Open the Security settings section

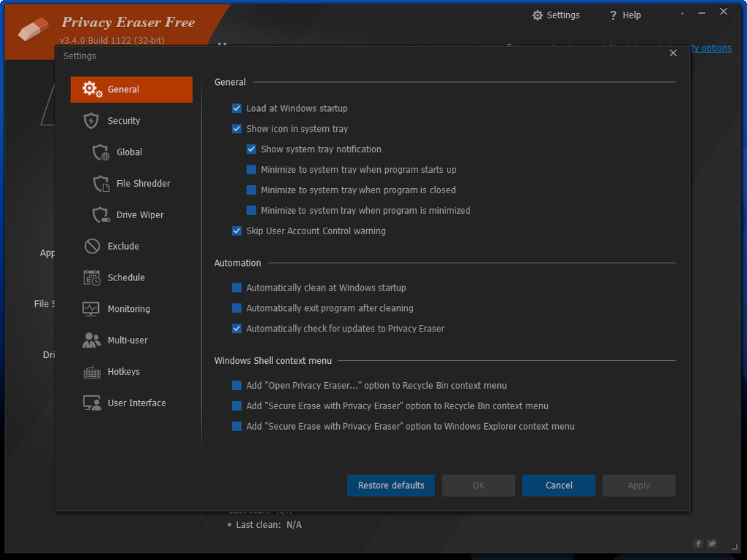[132, 121]
